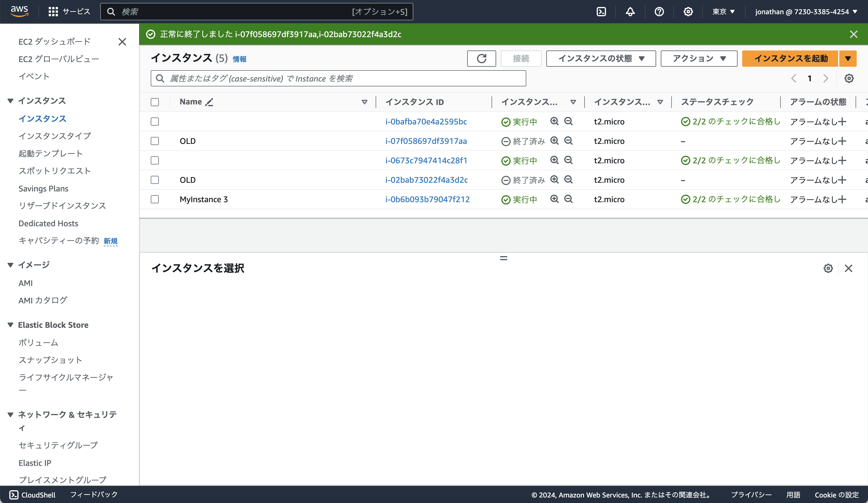
Task: Click the notifications bell icon
Action: coord(630,11)
